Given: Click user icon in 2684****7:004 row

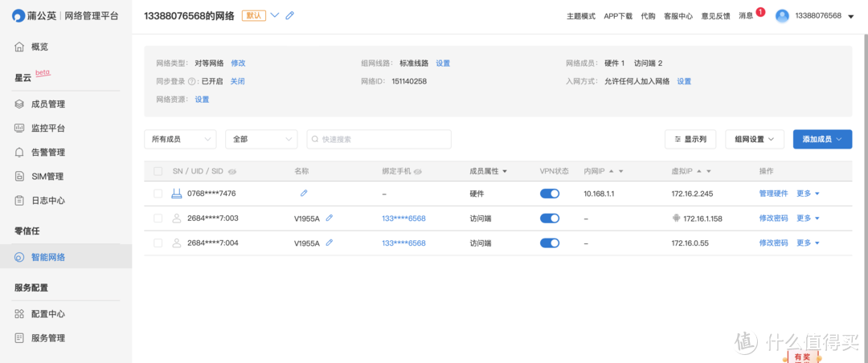Looking at the screenshot, I should pyautogui.click(x=177, y=243).
